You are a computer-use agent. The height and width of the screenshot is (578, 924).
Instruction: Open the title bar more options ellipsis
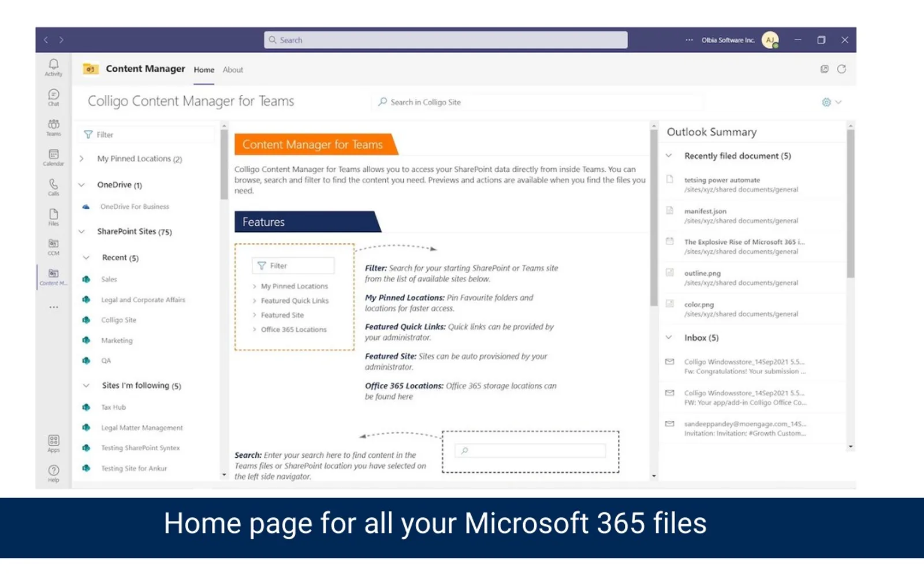pos(689,40)
